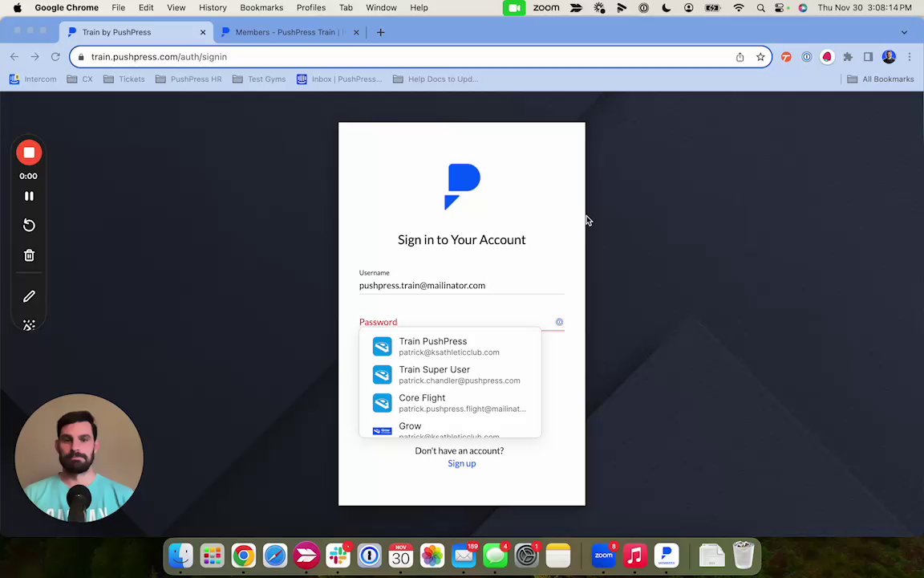Open the Bookmarks menu

point(261,8)
